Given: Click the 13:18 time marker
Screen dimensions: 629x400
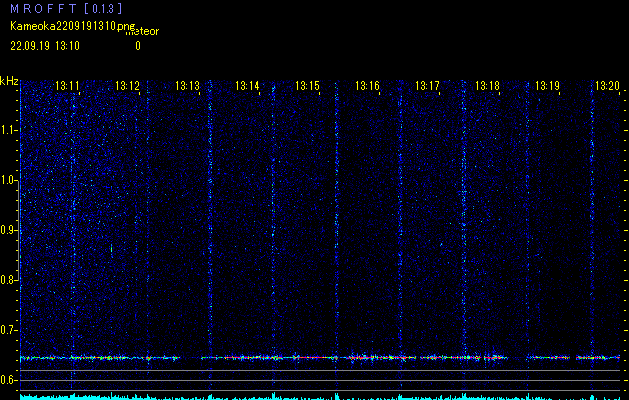Looking at the screenshot, I should [x=487, y=86].
